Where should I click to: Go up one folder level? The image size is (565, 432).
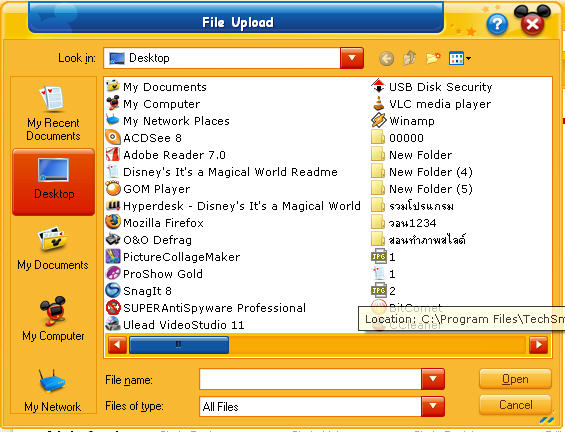[x=409, y=58]
